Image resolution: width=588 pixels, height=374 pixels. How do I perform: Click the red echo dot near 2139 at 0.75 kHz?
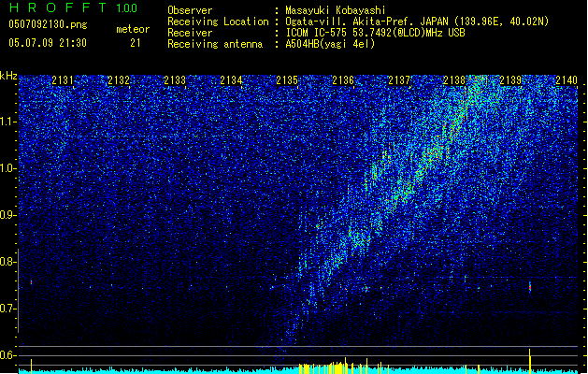[530, 288]
